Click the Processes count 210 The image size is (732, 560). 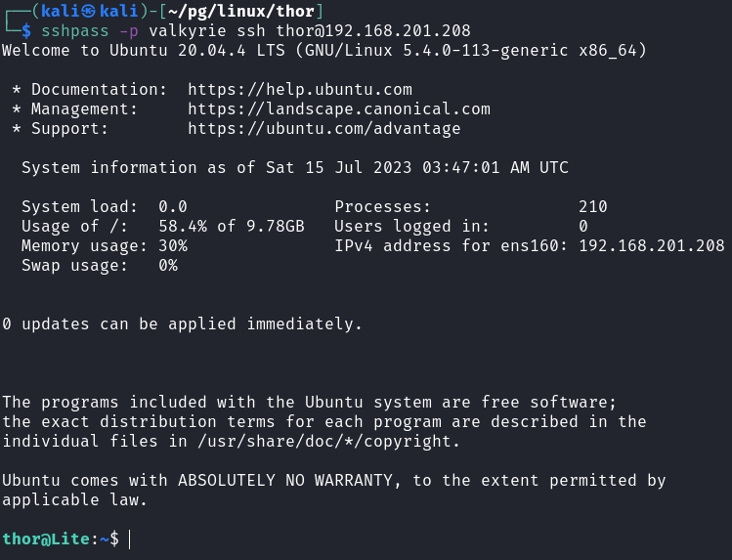point(593,207)
